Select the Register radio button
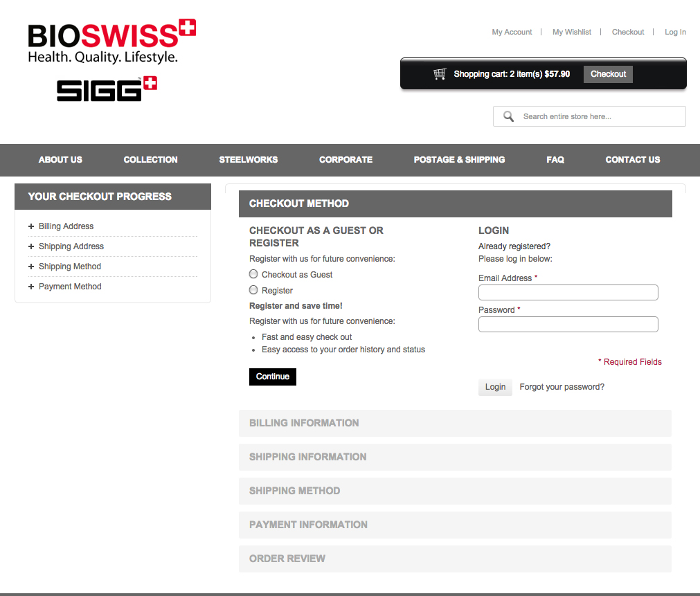700x596 pixels. click(253, 290)
